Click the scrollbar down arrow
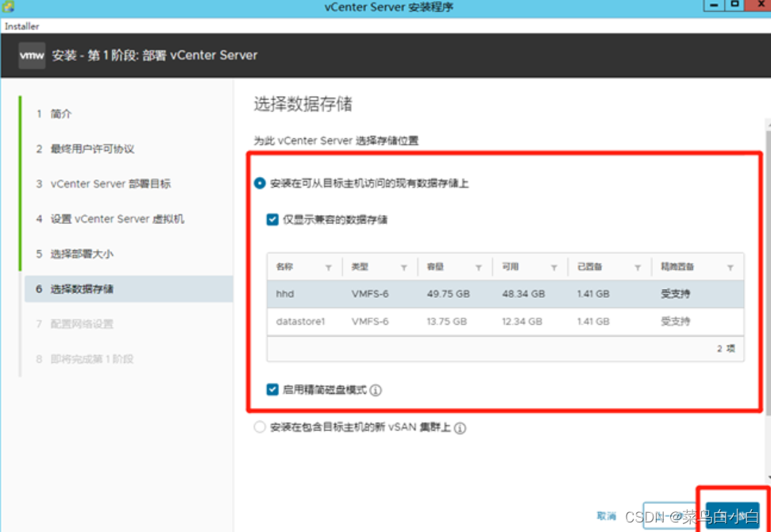The height and width of the screenshot is (532, 771). tap(768, 477)
